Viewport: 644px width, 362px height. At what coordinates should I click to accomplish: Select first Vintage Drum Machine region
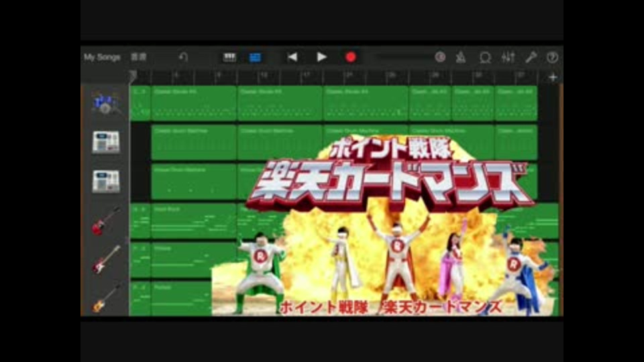(x=194, y=182)
